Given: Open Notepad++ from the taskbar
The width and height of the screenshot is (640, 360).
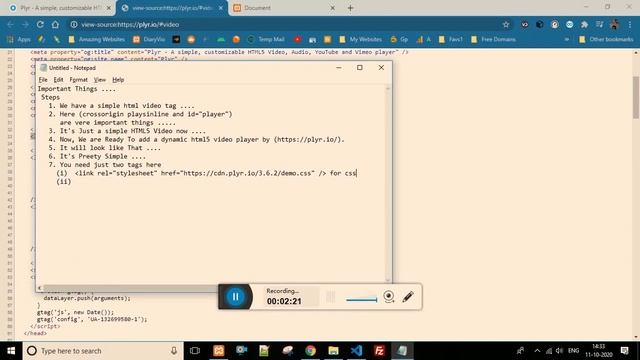Looking at the screenshot, I should pos(264,351).
